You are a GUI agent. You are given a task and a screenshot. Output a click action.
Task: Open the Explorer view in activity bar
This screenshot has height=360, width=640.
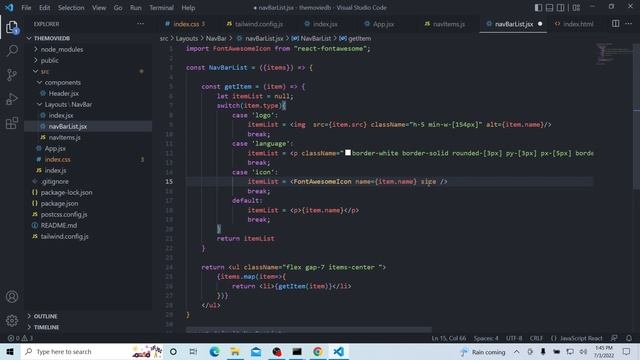click(x=12, y=27)
